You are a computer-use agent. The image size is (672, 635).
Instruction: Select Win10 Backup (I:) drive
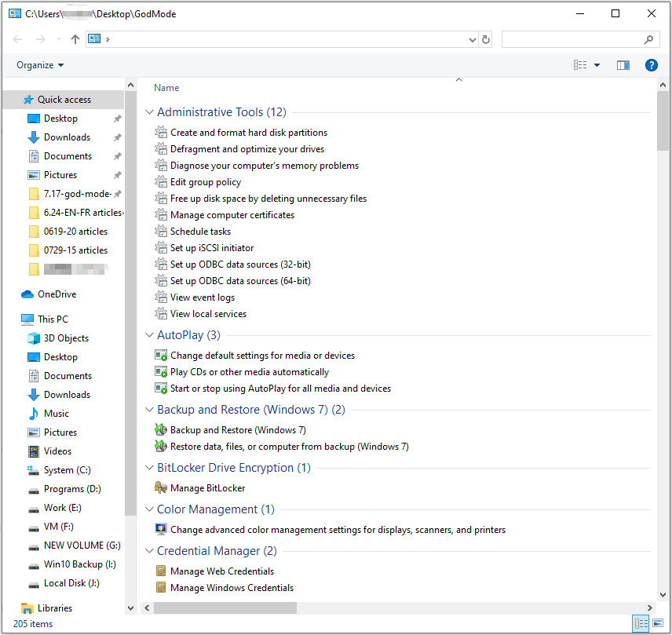click(80, 564)
